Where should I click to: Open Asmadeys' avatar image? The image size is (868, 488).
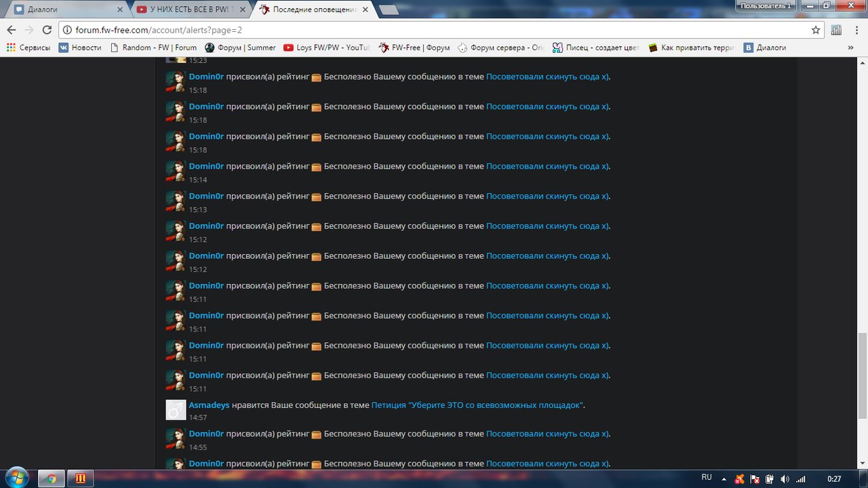[x=176, y=409]
